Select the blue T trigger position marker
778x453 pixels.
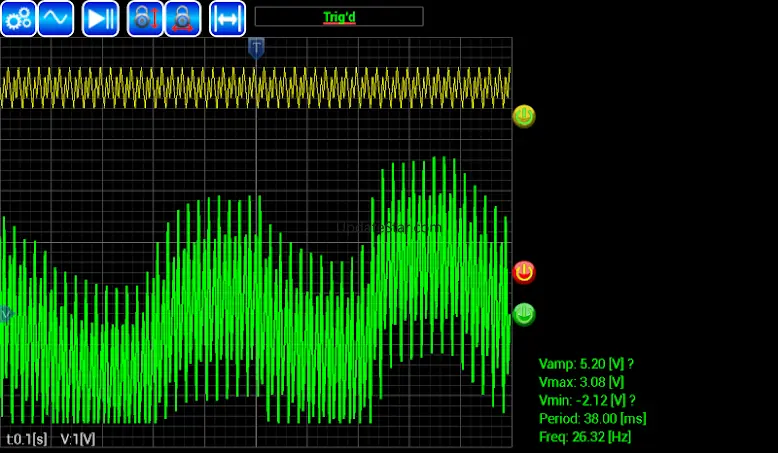(256, 48)
